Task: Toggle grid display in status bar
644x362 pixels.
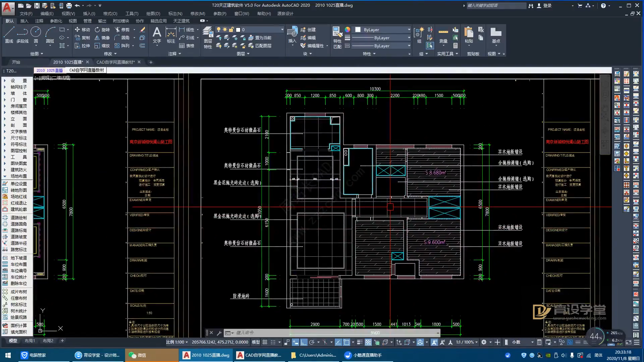Action: click(x=265, y=342)
